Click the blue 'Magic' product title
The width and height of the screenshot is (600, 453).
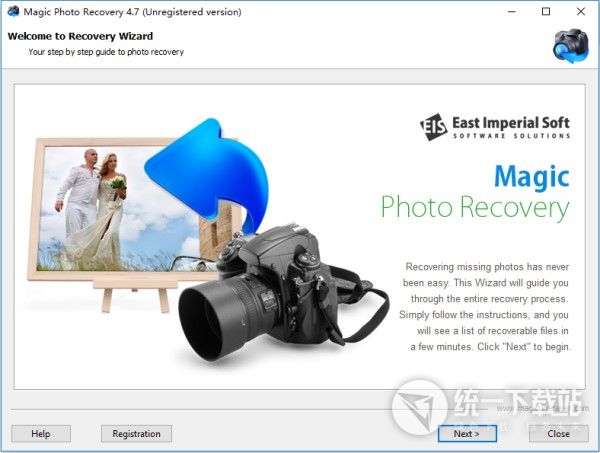[532, 176]
